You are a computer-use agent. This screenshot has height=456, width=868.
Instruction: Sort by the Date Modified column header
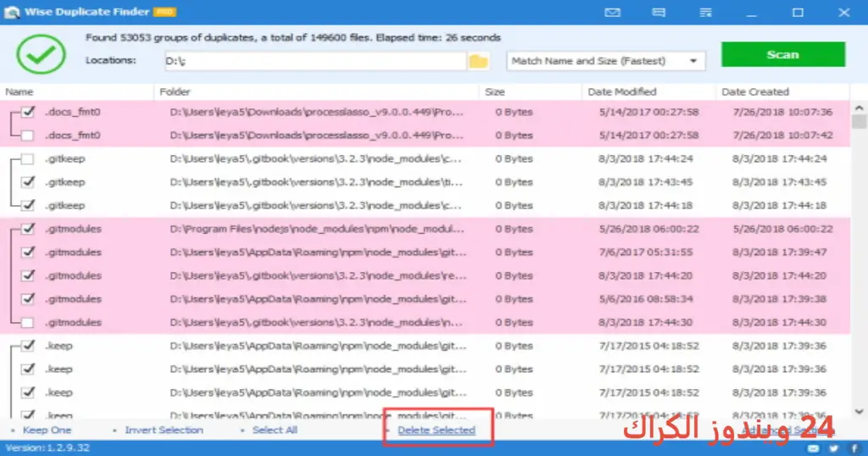point(621,92)
